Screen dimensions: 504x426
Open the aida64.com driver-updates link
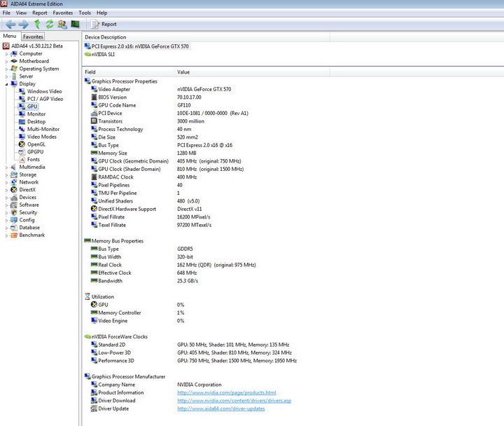[x=220, y=408]
